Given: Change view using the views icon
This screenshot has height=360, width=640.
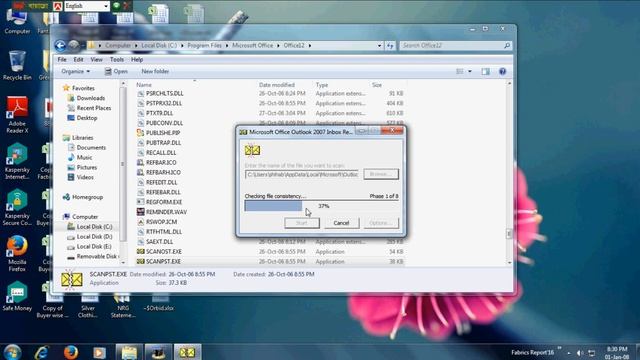Looking at the screenshot, I should 460,71.
